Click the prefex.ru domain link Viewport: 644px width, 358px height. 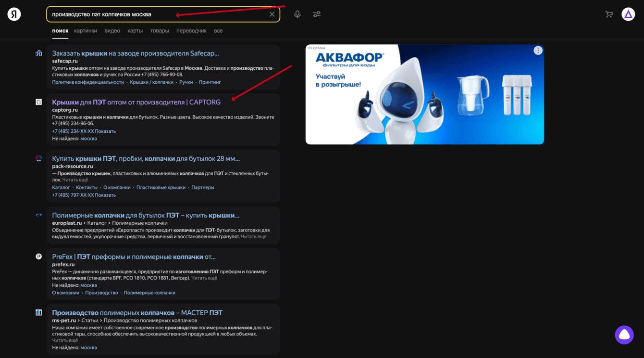click(63, 264)
